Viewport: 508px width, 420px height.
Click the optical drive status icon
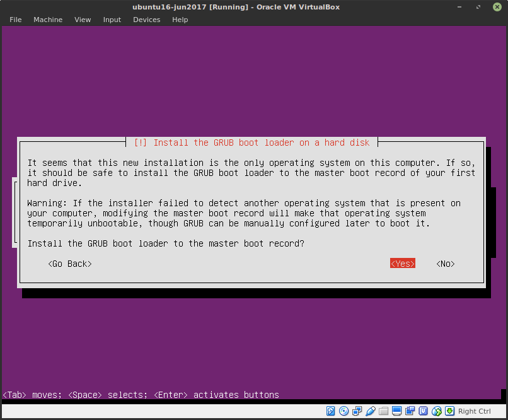[x=343, y=411]
